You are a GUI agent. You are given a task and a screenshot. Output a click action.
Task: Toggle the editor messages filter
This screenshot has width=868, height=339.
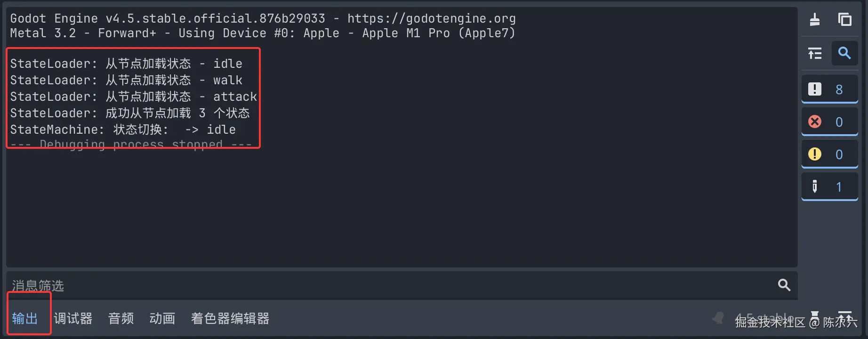[x=829, y=186]
